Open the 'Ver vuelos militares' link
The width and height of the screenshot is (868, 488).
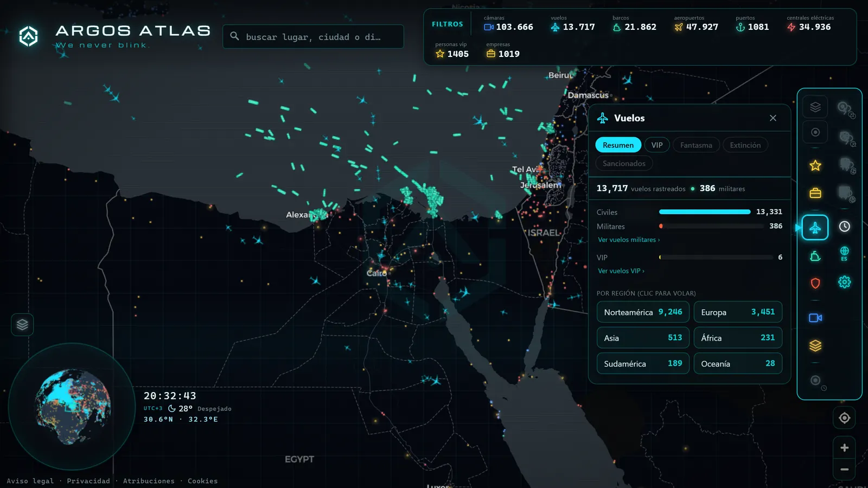tap(629, 240)
